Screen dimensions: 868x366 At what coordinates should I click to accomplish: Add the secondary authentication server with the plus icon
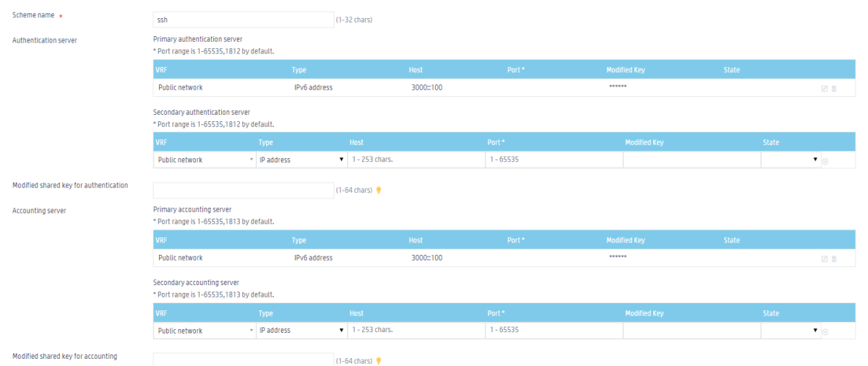825,161
